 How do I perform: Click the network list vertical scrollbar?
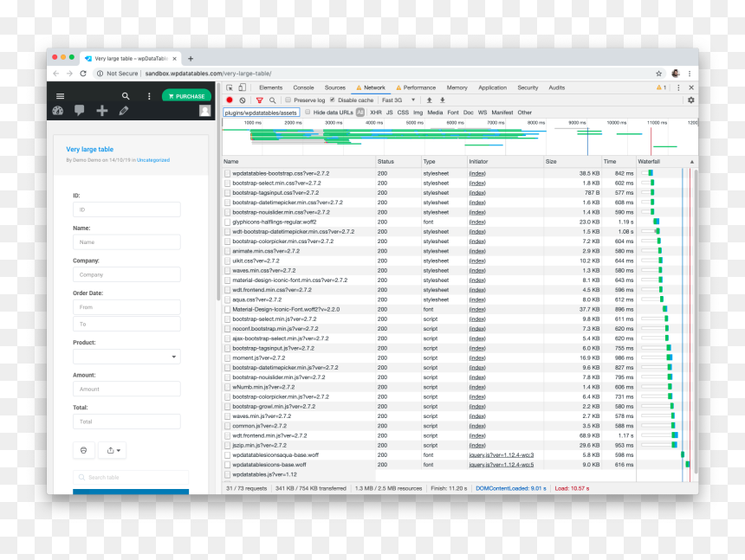pyautogui.click(x=696, y=321)
